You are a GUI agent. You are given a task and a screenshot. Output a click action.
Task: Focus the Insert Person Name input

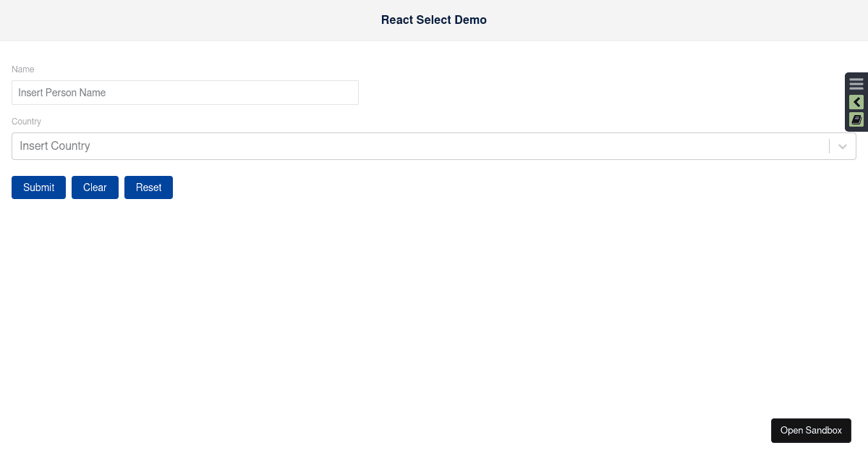[184, 93]
